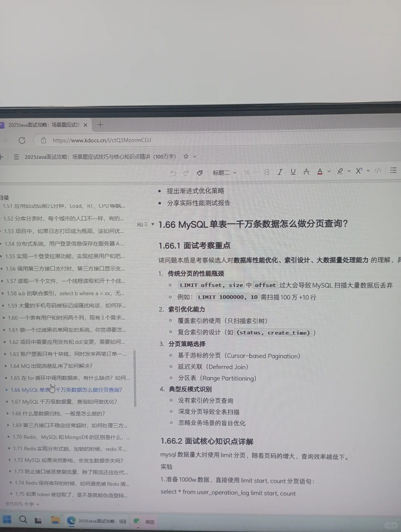Open outline item 1.68 什么是数据归档
The image size is (401, 532).
tap(58, 414)
